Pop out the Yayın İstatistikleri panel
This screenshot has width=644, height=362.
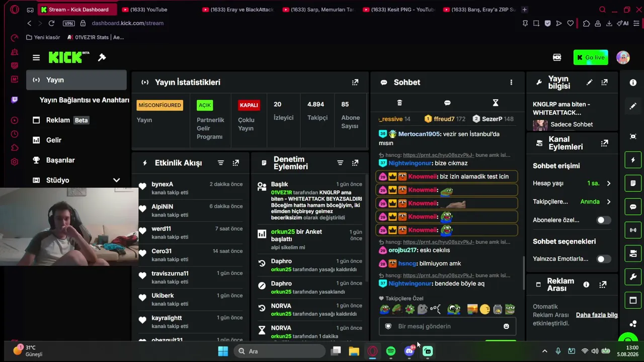coord(355,82)
